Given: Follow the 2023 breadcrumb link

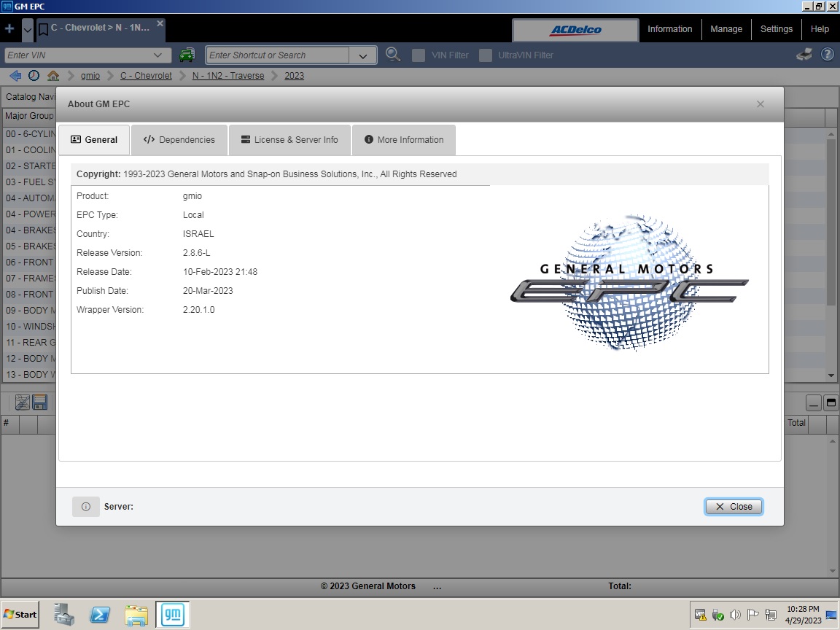Looking at the screenshot, I should click(x=294, y=76).
